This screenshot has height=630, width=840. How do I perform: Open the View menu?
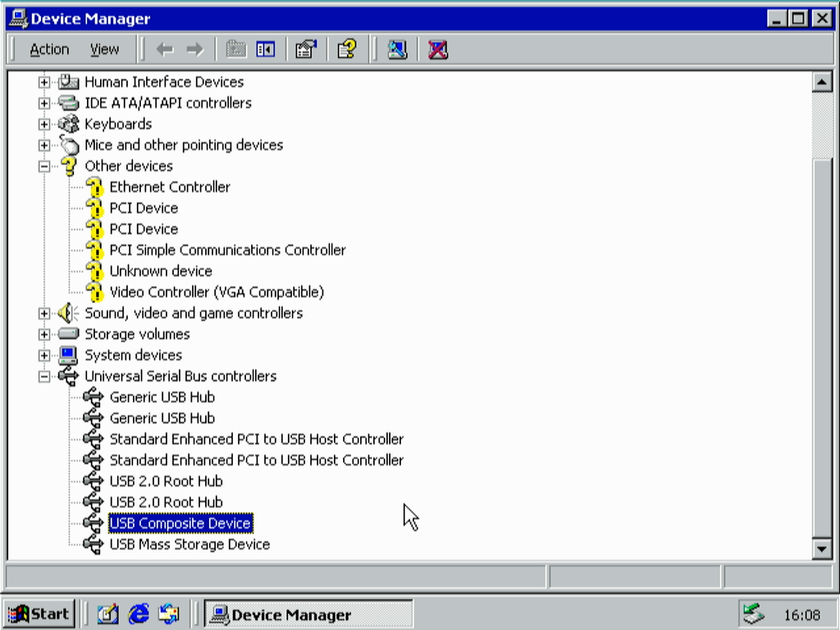tap(104, 50)
